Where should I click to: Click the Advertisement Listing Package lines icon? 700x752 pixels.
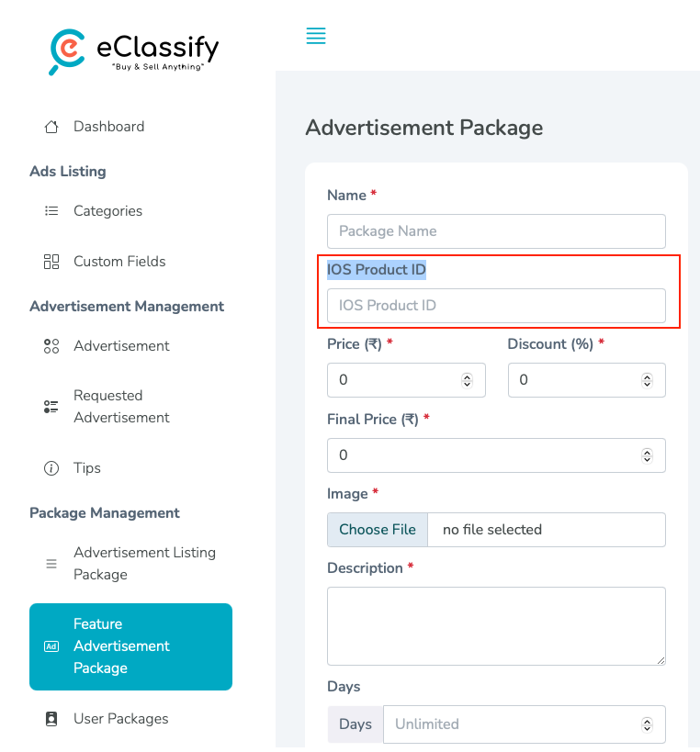[51, 563]
